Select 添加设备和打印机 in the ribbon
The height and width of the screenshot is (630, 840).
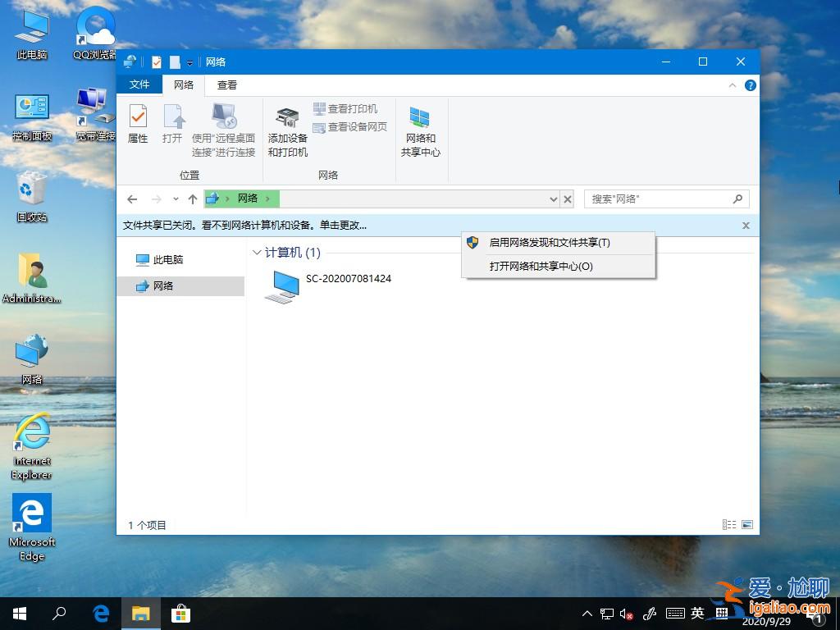[286, 127]
